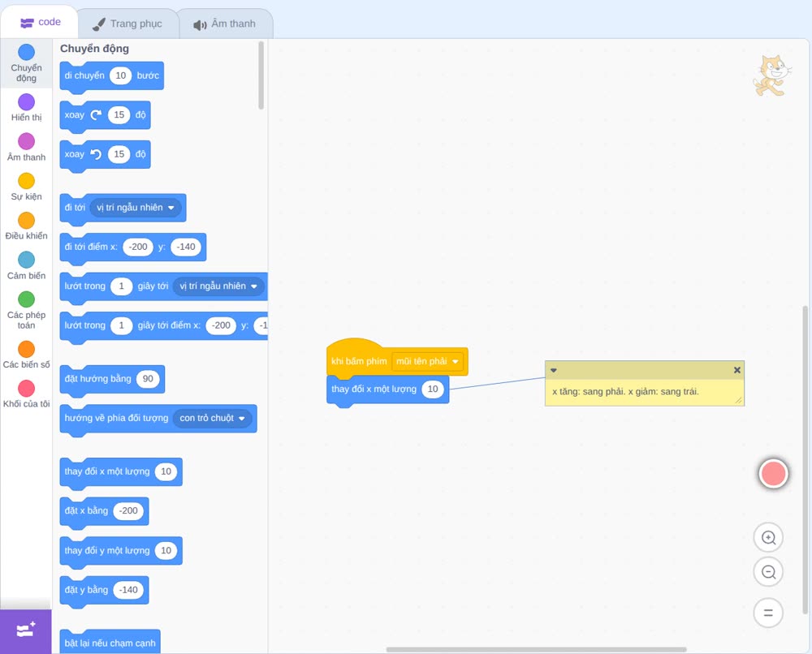Reset workspace zoom with the equals button
The width and height of the screenshot is (812, 654).
[x=768, y=613]
